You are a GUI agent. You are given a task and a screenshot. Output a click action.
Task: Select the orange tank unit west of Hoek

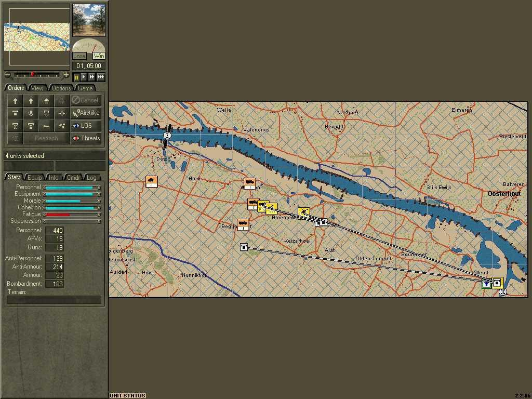coord(151,181)
